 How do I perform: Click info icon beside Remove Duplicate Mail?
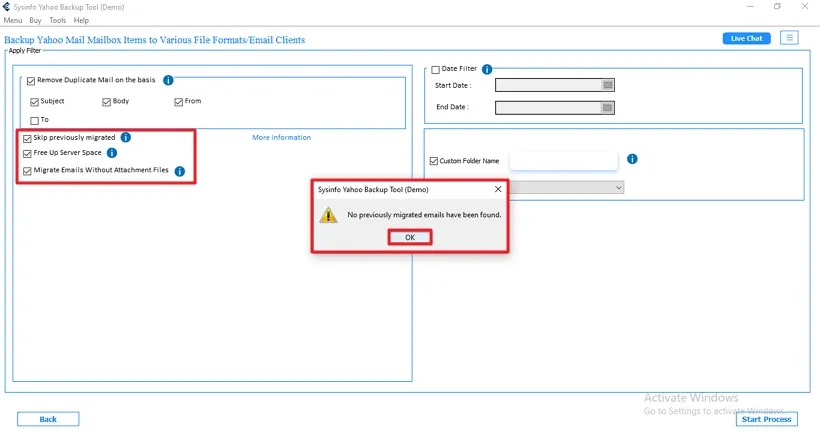[168, 80]
